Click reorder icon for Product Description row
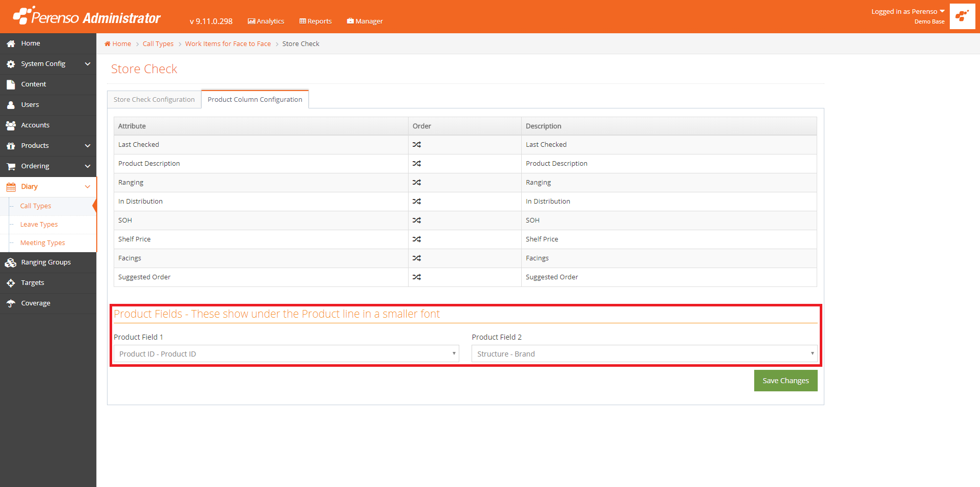Image resolution: width=980 pixels, height=487 pixels. (x=417, y=164)
